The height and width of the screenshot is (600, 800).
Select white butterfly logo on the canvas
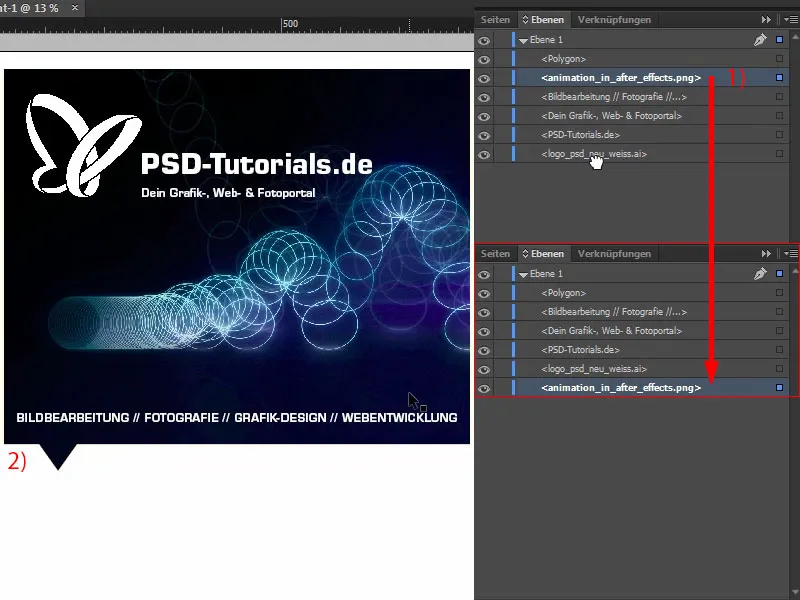pyautogui.click(x=83, y=145)
